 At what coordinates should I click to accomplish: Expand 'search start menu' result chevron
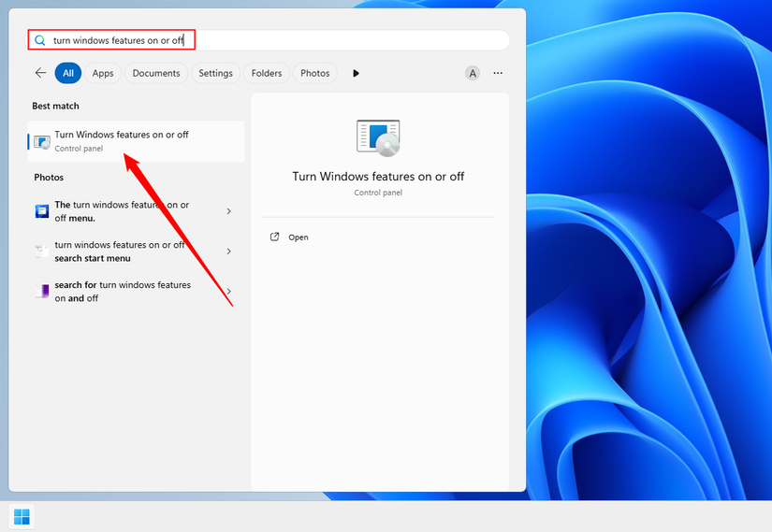[229, 252]
